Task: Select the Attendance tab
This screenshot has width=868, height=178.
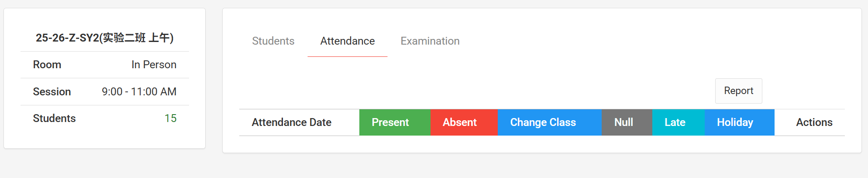Action: pyautogui.click(x=347, y=41)
